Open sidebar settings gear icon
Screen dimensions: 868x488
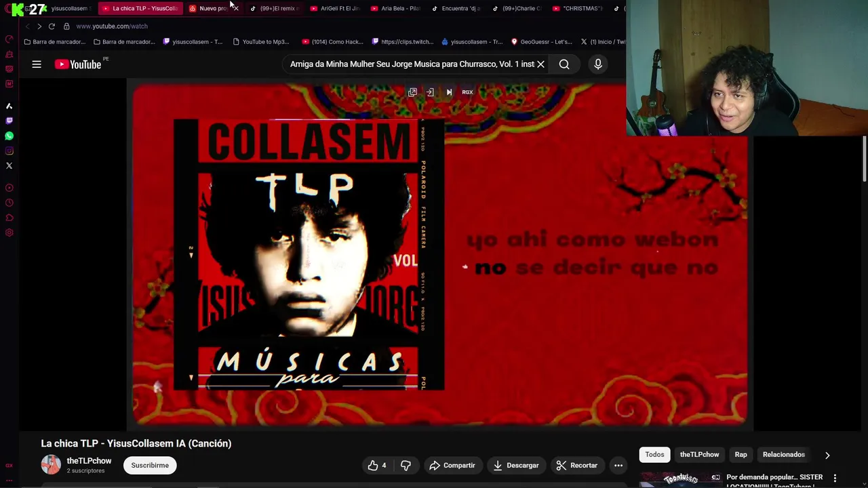(x=9, y=232)
